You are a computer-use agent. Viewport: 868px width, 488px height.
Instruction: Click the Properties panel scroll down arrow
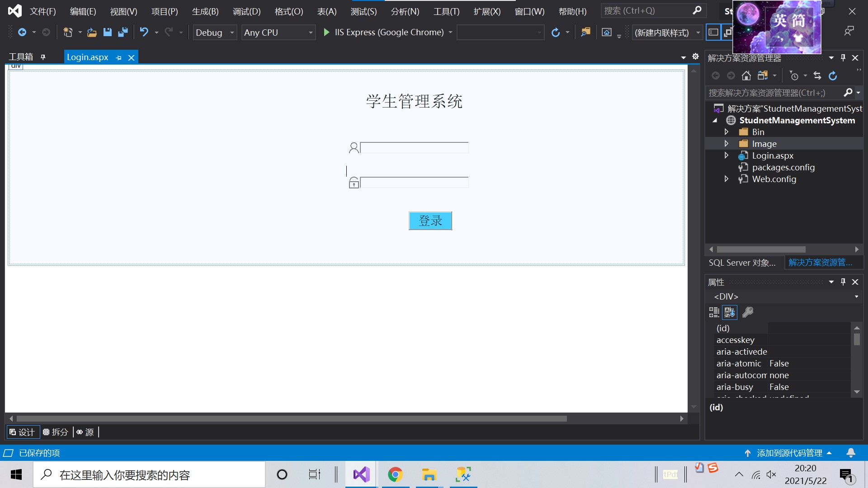pyautogui.click(x=857, y=392)
